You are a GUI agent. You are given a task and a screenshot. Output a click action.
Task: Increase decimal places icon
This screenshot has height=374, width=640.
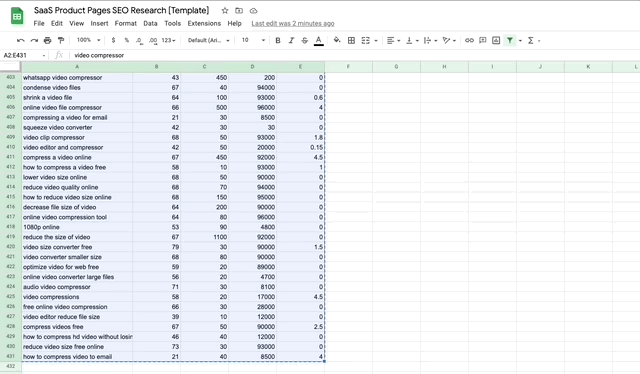coord(153,40)
